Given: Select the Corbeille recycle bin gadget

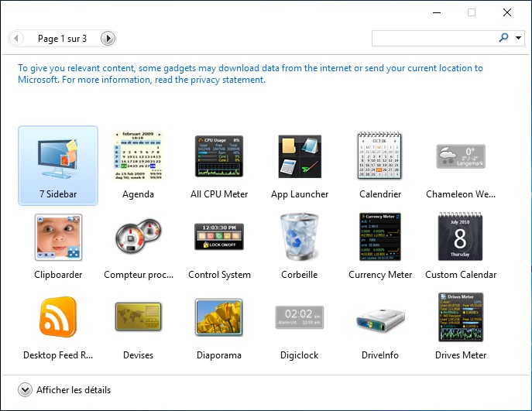Looking at the screenshot, I should click(x=300, y=238).
